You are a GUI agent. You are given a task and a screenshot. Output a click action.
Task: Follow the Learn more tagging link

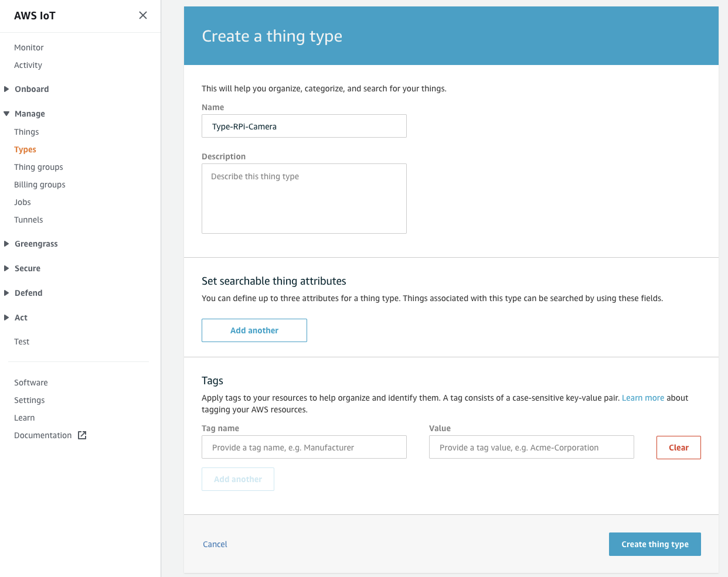coord(643,398)
